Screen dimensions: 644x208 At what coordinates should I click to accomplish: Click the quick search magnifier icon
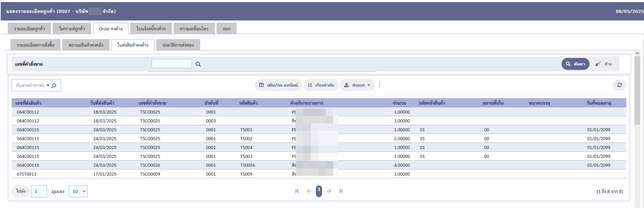tap(54, 86)
